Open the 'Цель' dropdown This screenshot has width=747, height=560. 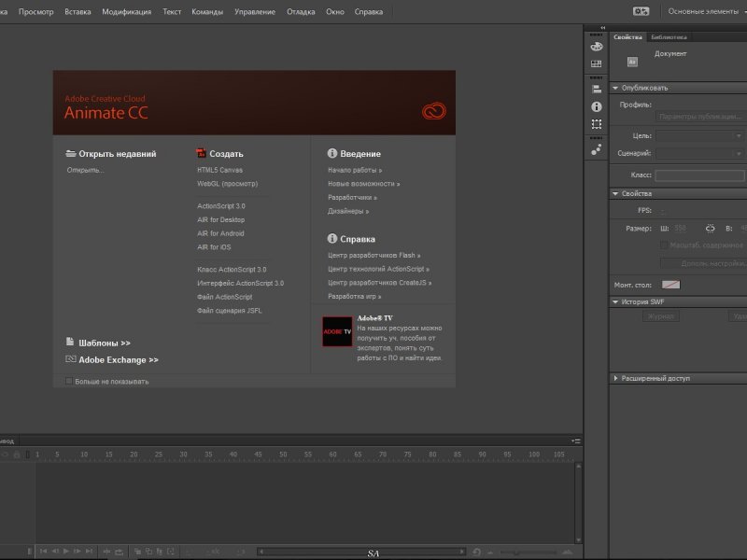[x=699, y=135]
